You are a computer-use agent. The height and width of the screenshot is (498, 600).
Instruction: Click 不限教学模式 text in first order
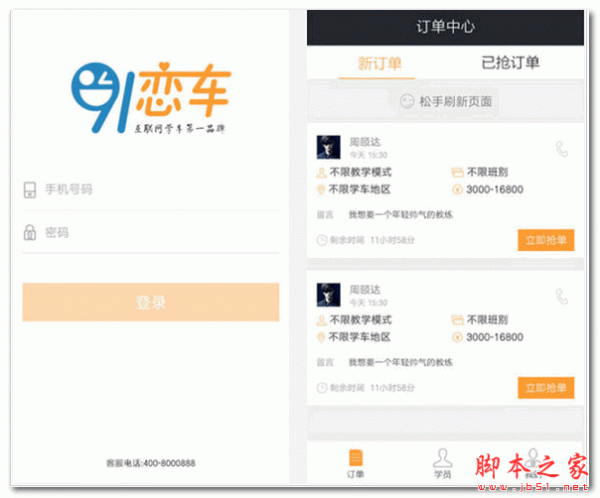coord(361,173)
